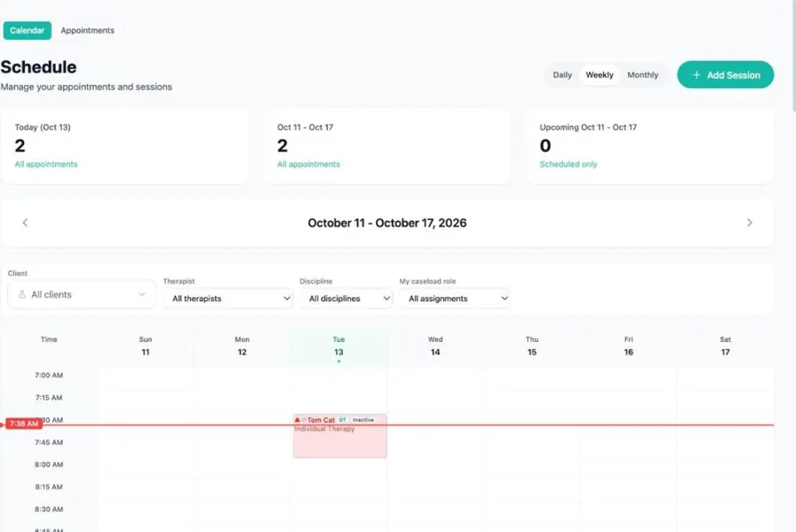Click the Upcoming count value 0

click(x=545, y=146)
